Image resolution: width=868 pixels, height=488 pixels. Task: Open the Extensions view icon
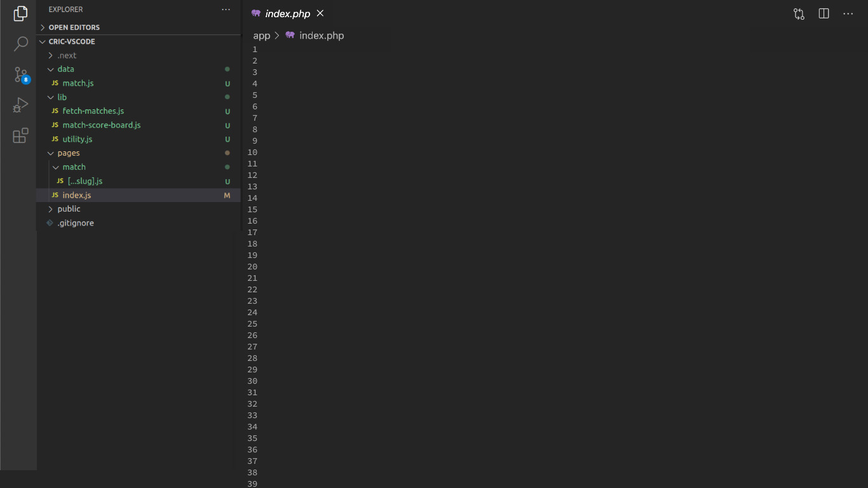[x=20, y=135]
